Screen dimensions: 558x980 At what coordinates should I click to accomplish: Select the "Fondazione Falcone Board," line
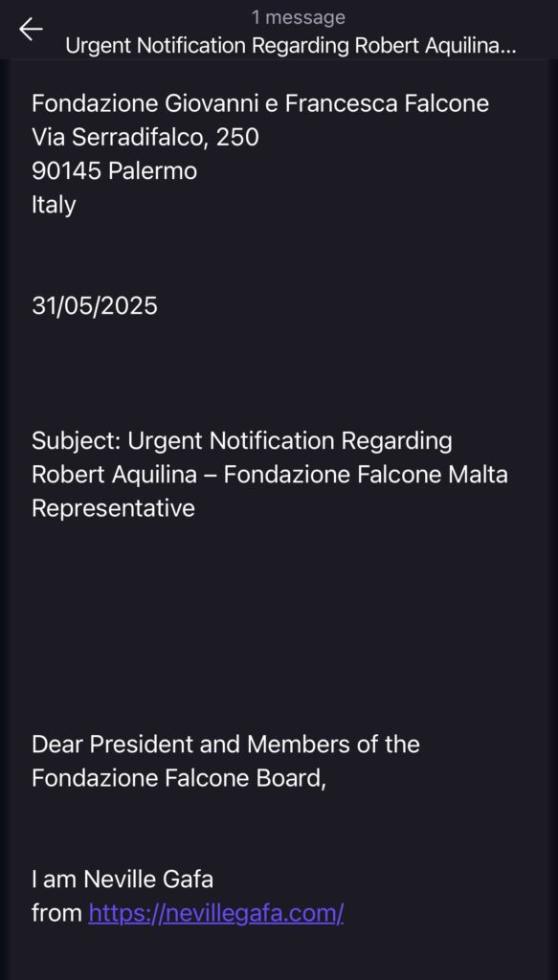click(179, 778)
